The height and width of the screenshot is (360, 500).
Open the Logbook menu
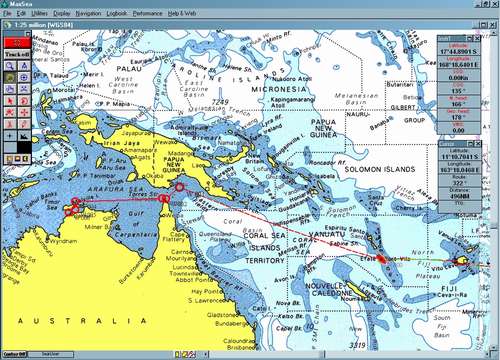tap(116, 13)
